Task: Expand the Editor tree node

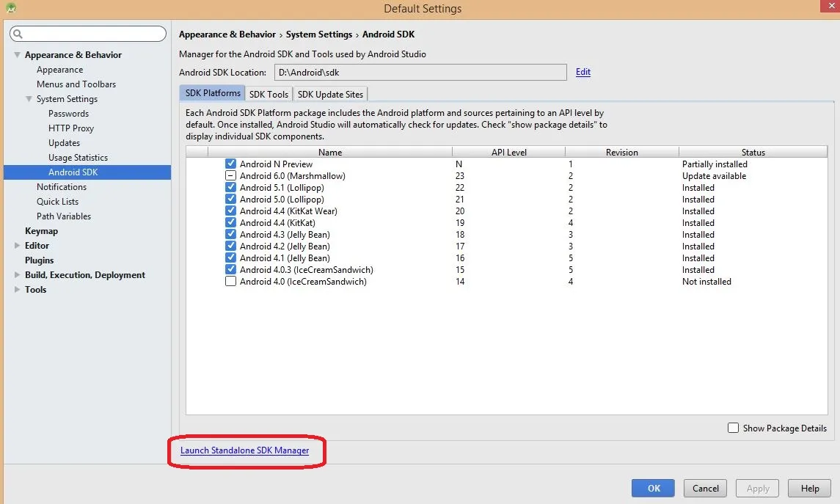Action: (17, 245)
